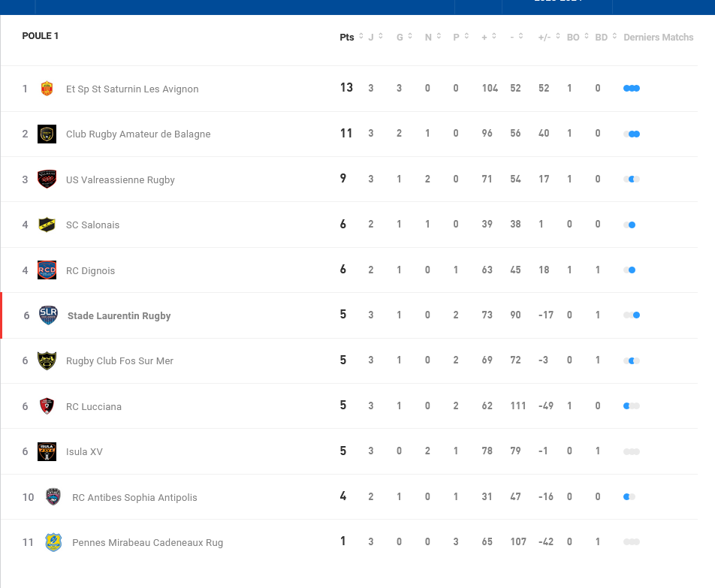Click the Stade Laurentin Rugby SLR shield
Image resolution: width=715 pixels, height=588 pixels.
click(48, 315)
